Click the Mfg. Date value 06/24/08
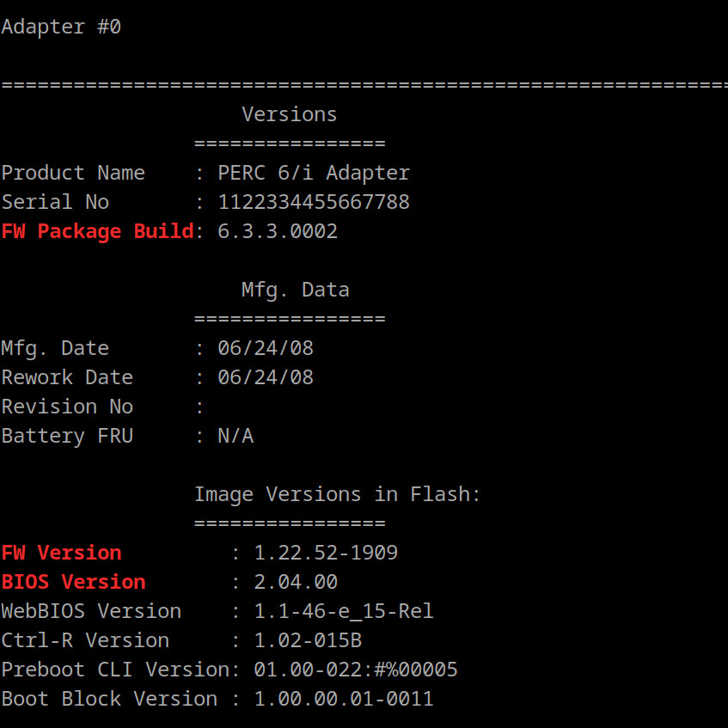Viewport: 728px width, 728px height. coord(266,348)
